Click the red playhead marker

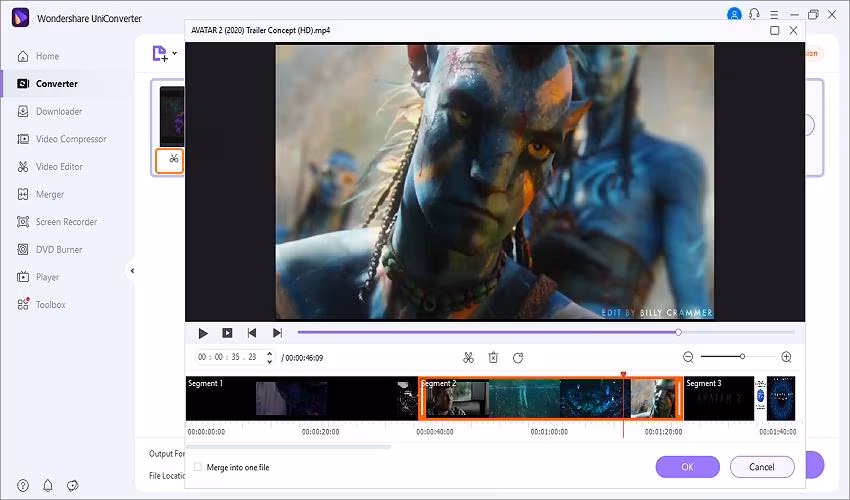click(623, 374)
